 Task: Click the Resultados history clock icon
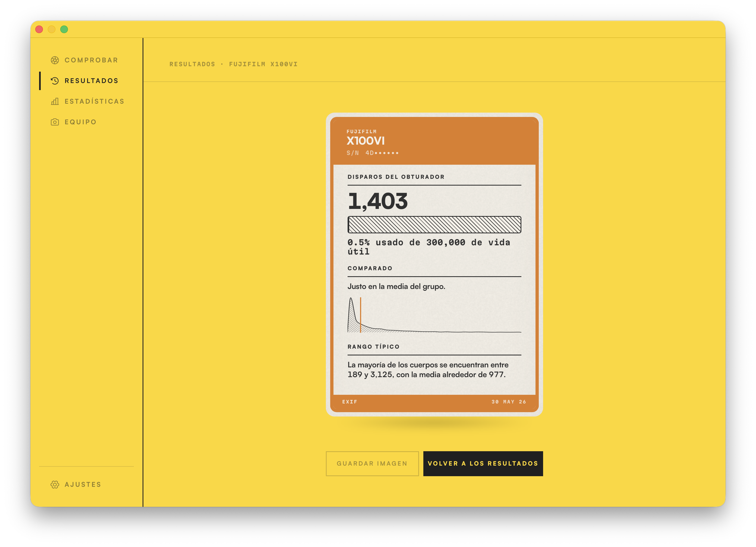[55, 81]
